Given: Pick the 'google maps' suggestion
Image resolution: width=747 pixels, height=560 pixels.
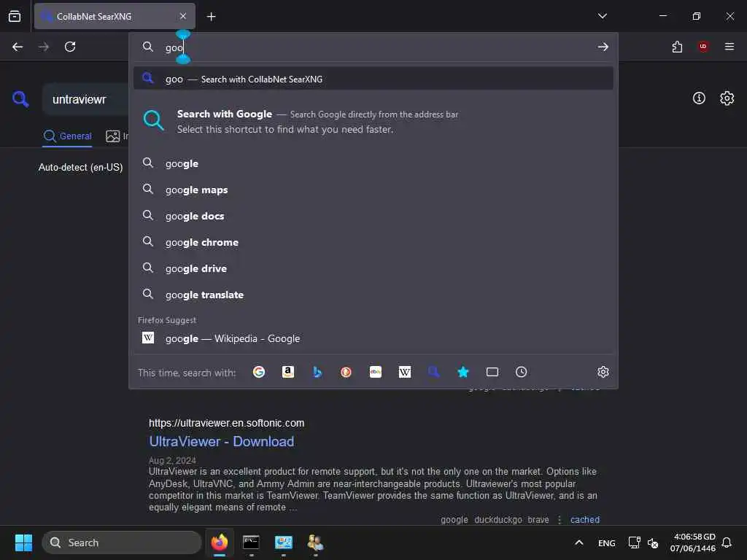Looking at the screenshot, I should click(x=373, y=190).
